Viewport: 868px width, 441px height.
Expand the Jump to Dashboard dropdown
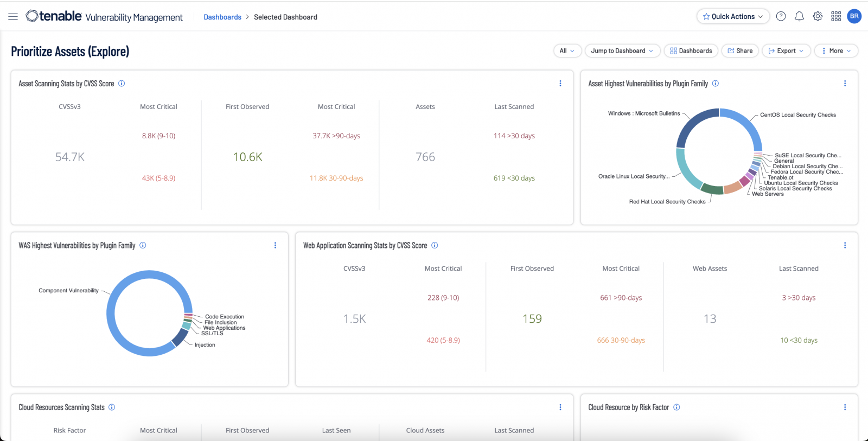tap(622, 51)
